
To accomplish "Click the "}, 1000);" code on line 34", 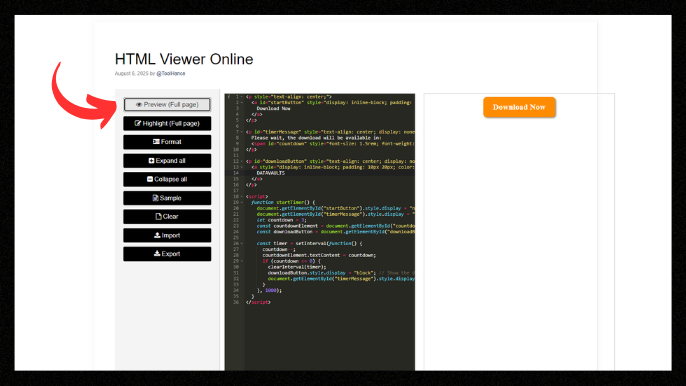I will coord(270,290).
